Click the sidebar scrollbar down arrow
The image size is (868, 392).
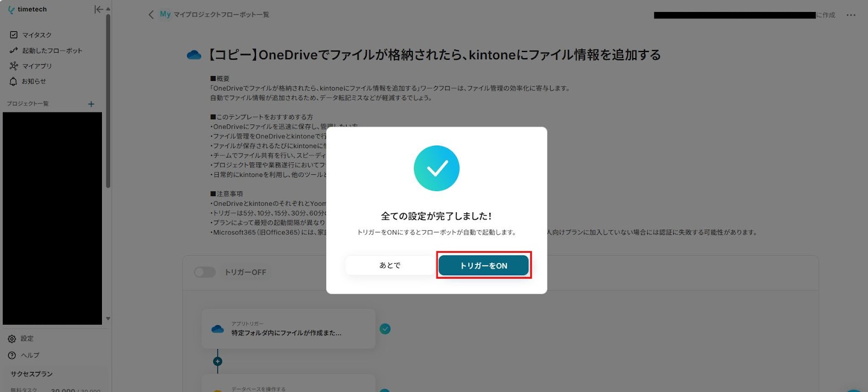108,319
